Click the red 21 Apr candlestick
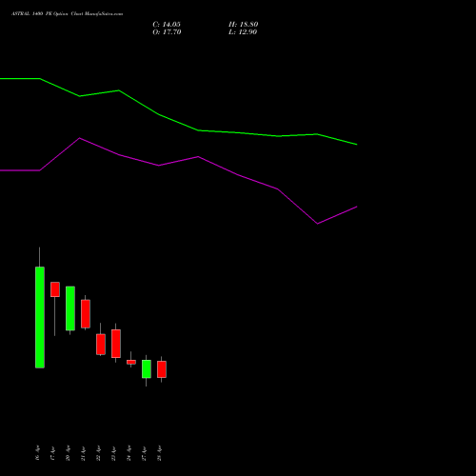The width and height of the screenshot is (476, 476). 86,314
